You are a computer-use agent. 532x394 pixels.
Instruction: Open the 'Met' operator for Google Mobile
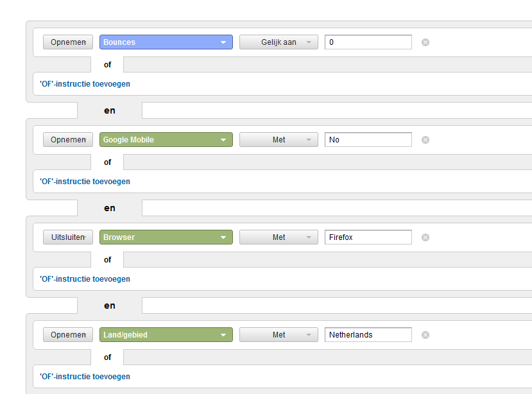tap(279, 140)
